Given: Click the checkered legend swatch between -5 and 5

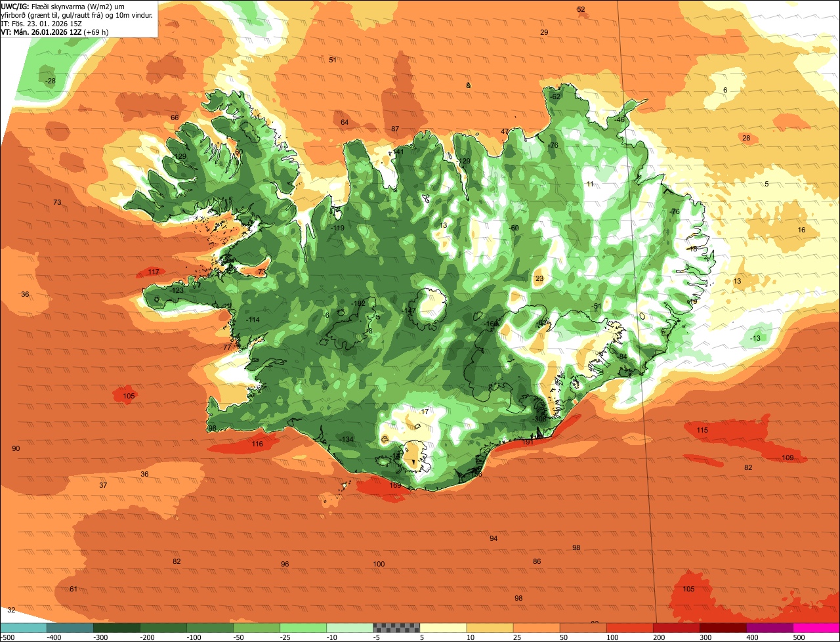Looking at the screenshot, I should coord(396,628).
